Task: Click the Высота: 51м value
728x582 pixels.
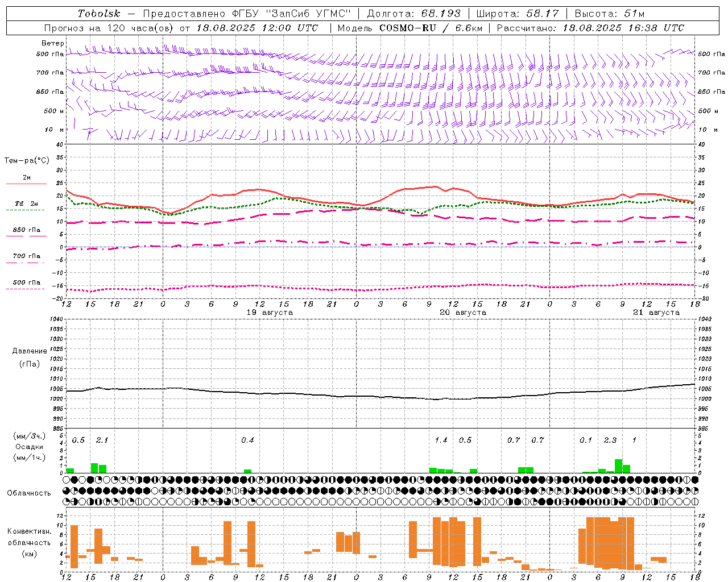Action: click(x=610, y=14)
